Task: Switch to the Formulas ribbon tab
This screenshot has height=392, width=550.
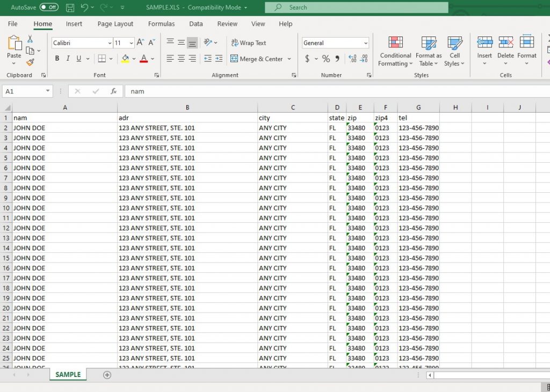Action: click(161, 24)
